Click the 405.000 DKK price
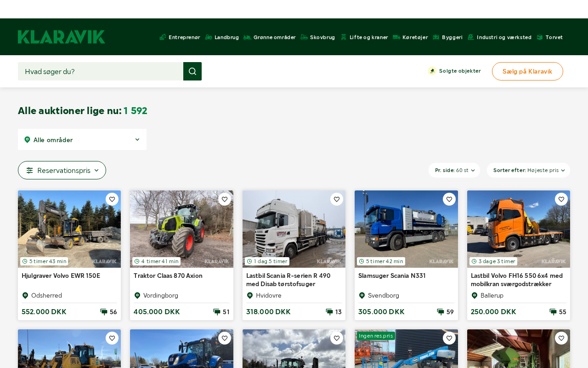This screenshot has height=368, width=588. tap(157, 312)
